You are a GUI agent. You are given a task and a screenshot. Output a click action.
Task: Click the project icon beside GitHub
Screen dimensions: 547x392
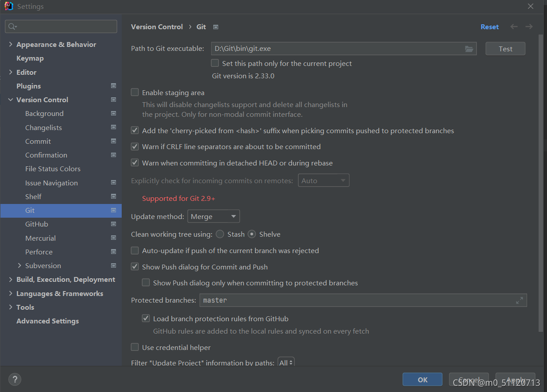point(113,224)
